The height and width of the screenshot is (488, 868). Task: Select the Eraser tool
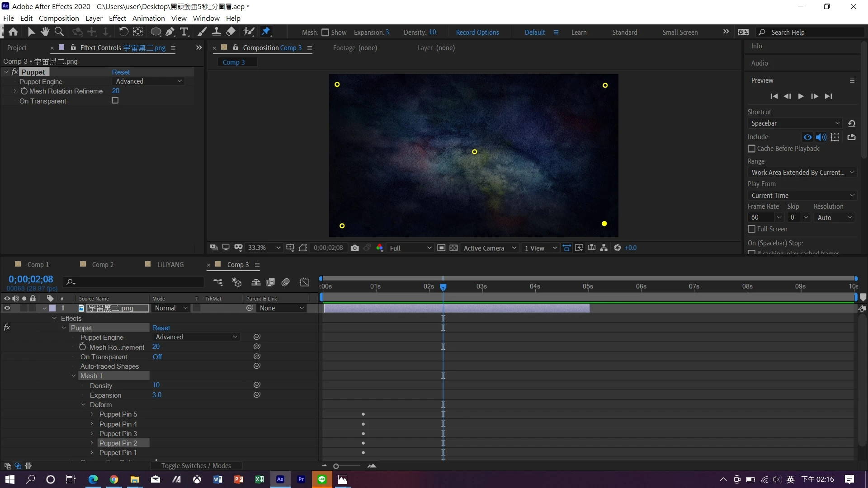[x=231, y=32]
